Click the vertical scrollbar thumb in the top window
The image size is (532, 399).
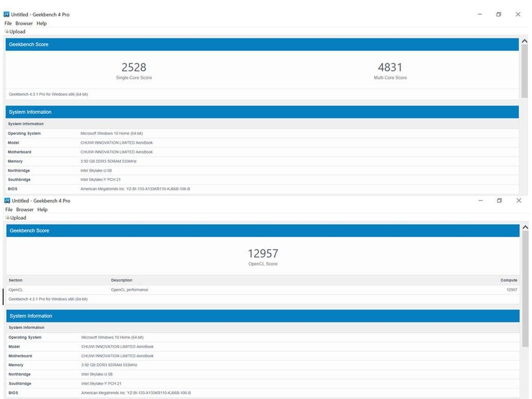pos(525,71)
